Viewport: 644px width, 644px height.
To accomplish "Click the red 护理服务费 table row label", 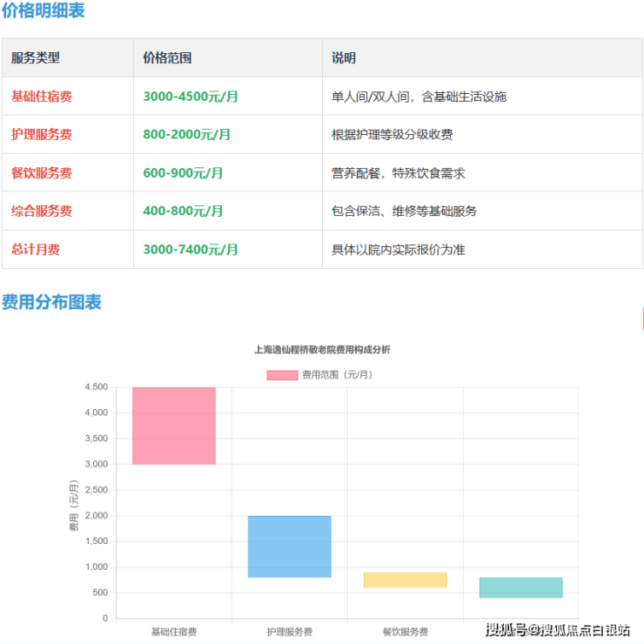I will click(42, 135).
